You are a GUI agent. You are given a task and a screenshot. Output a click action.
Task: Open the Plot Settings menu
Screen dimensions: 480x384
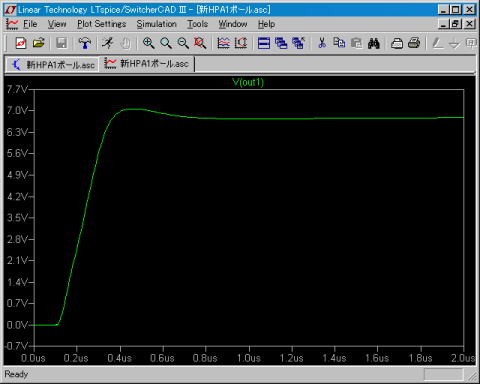pyautogui.click(x=102, y=24)
